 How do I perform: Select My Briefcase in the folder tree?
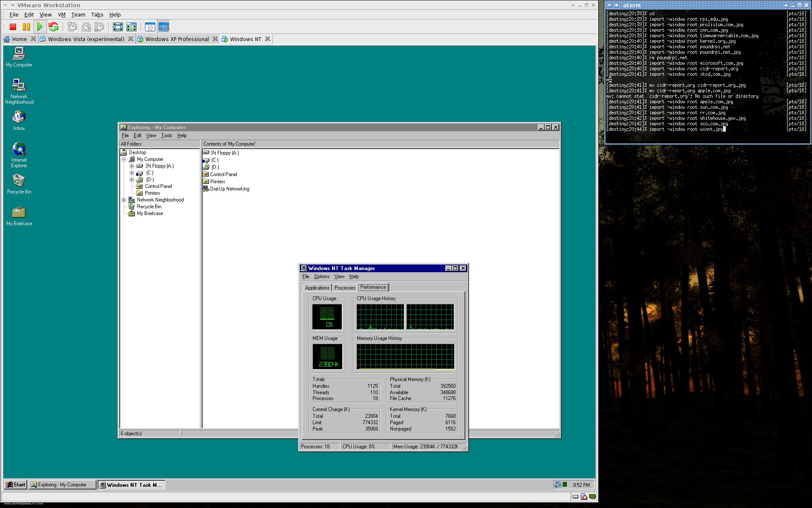150,213
